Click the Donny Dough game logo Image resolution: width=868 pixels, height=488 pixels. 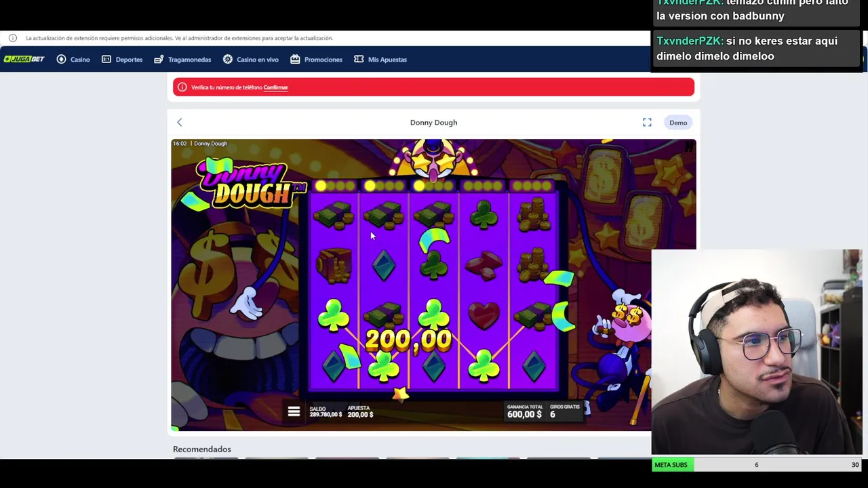tap(250, 184)
